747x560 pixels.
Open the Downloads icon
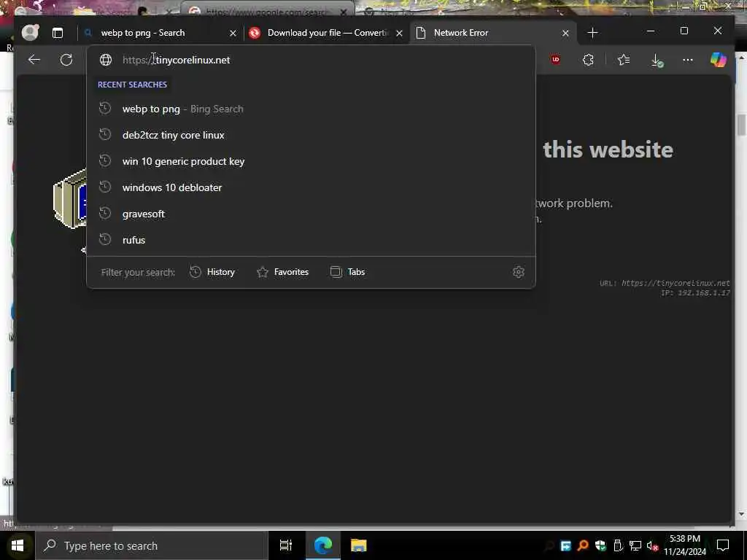tap(657, 60)
